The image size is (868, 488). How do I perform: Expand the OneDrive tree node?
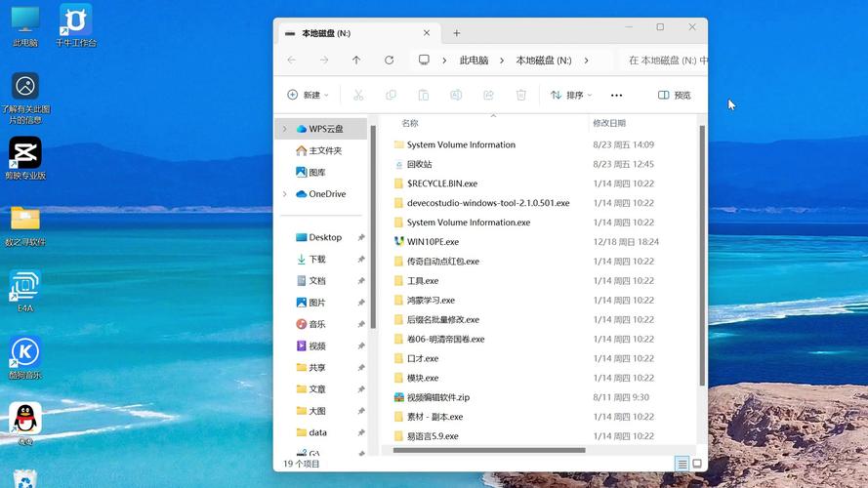pyautogui.click(x=284, y=194)
